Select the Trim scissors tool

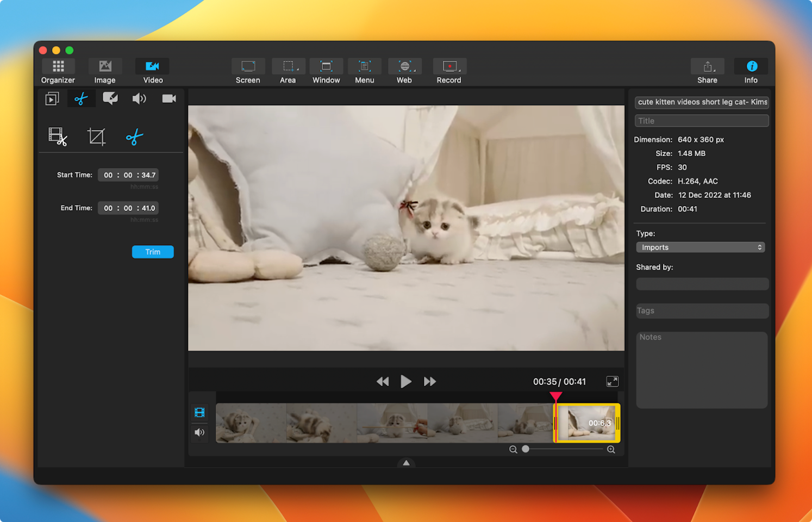coord(81,98)
